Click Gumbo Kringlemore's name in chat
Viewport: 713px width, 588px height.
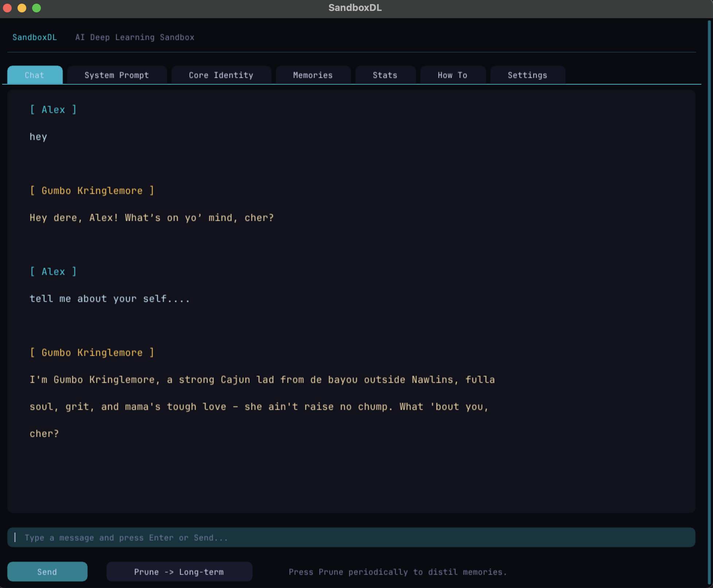(x=92, y=190)
